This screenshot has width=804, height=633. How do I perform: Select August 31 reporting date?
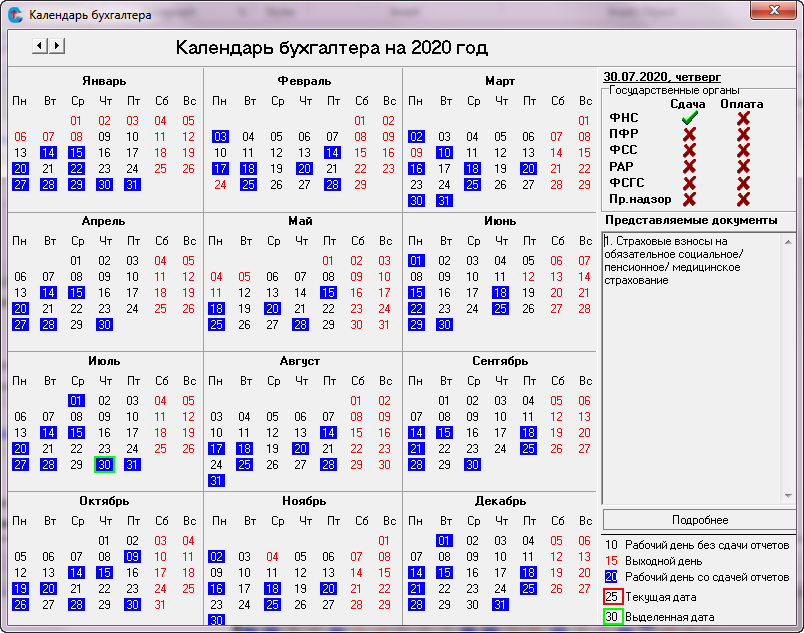216,480
